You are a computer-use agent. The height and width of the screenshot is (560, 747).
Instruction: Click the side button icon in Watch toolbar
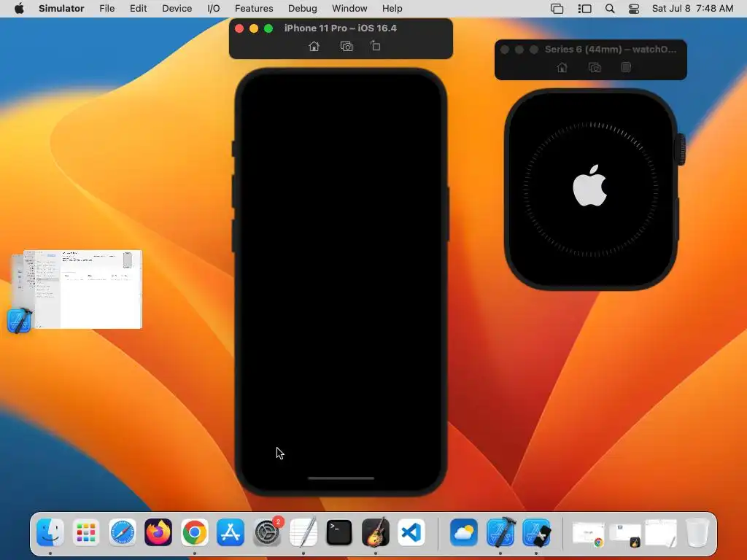coord(626,67)
